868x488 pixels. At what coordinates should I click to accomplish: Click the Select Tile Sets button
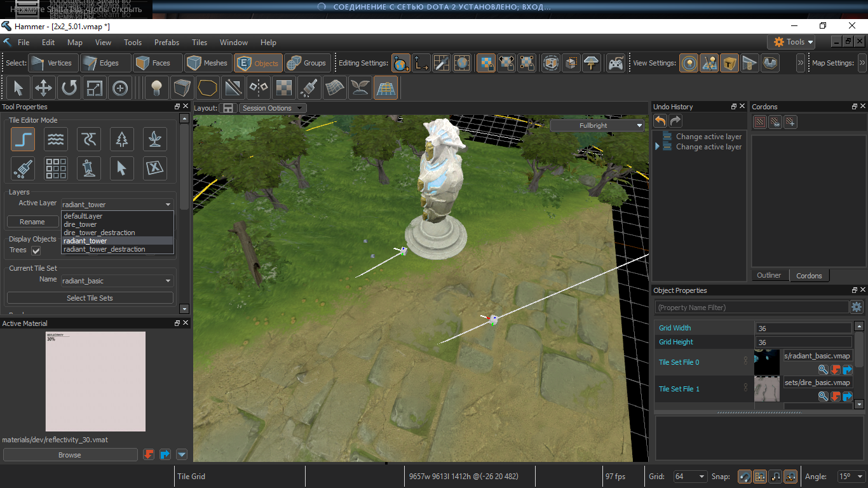coord(90,298)
